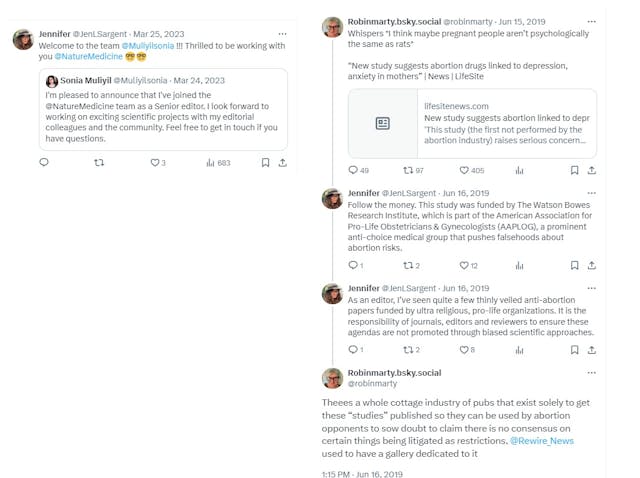Retweet Robinmarty's tweet with 97 retweets
640x478 pixels.
413,170
